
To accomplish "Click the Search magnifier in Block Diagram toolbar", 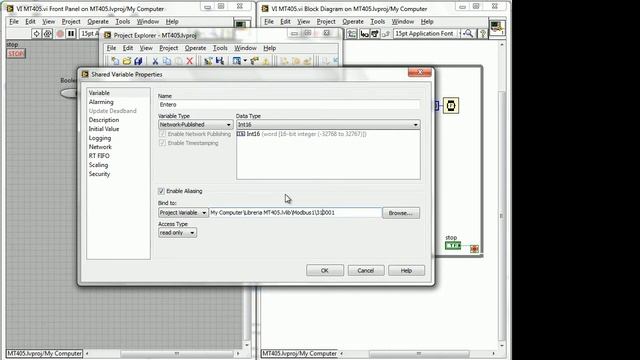I will [468, 33].
